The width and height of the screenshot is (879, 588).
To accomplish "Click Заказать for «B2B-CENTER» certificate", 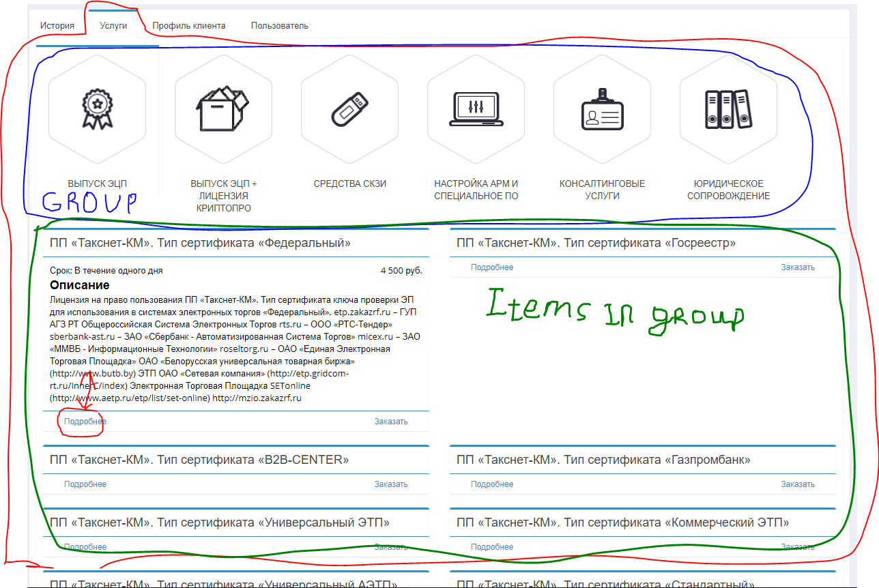I will 391,484.
